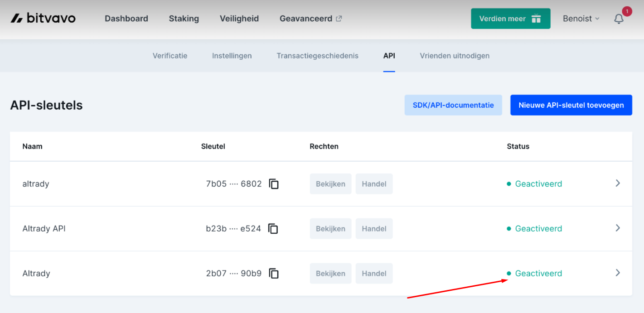Copy the 2b07 ···· 90b9 key
Viewport: 644px width, 313px height.
pyautogui.click(x=274, y=273)
